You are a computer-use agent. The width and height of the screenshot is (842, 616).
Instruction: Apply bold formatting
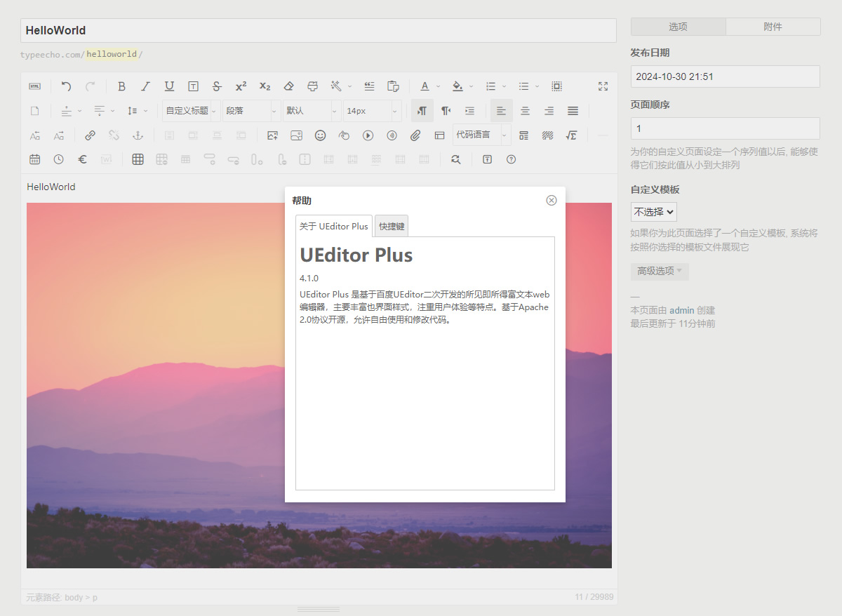pyautogui.click(x=121, y=86)
